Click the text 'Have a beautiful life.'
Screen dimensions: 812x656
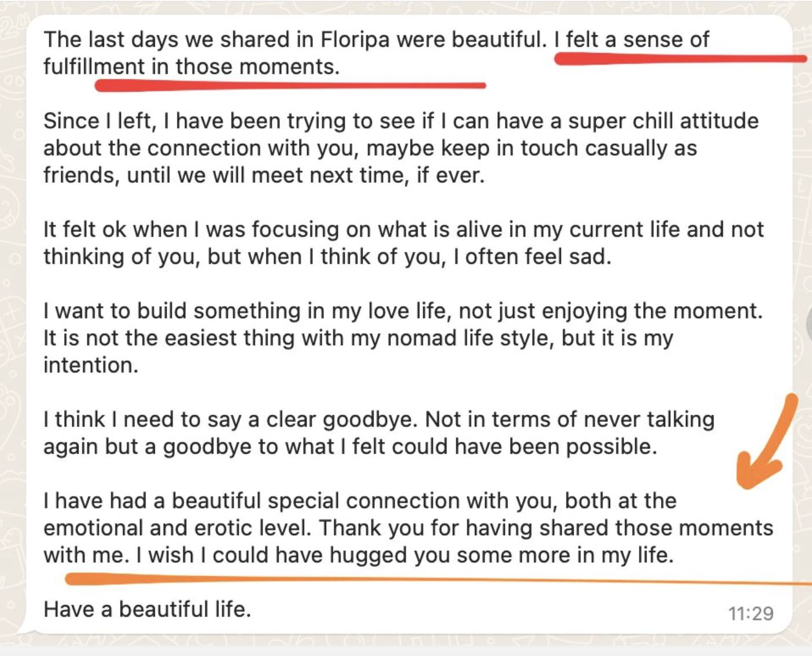[x=147, y=609]
